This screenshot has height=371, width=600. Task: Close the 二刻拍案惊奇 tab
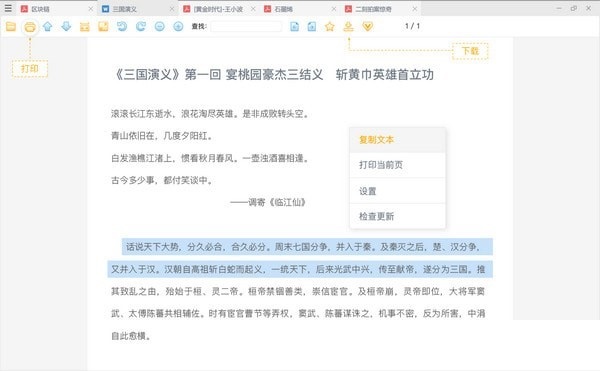tap(415, 9)
